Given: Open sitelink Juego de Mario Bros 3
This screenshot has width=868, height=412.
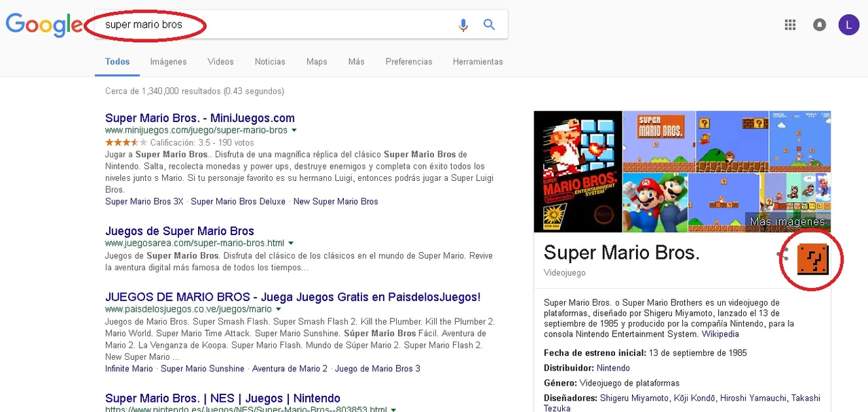Looking at the screenshot, I should coord(378,369).
